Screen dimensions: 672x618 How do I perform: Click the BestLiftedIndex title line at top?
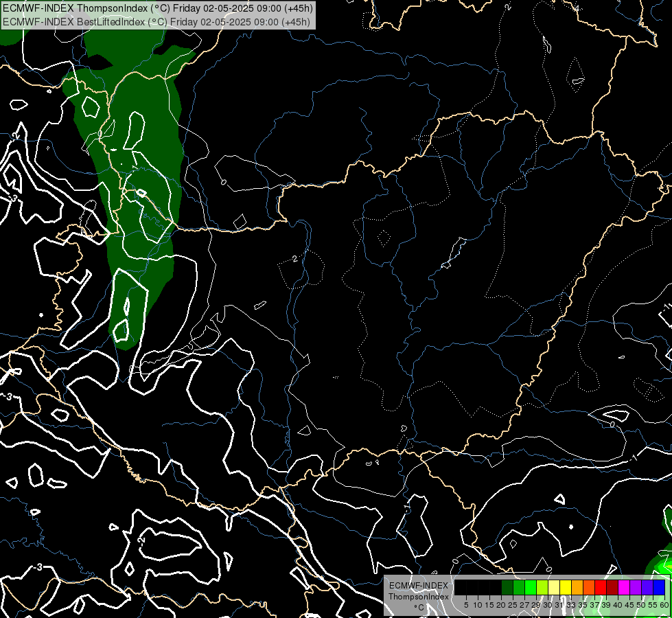pos(156,22)
